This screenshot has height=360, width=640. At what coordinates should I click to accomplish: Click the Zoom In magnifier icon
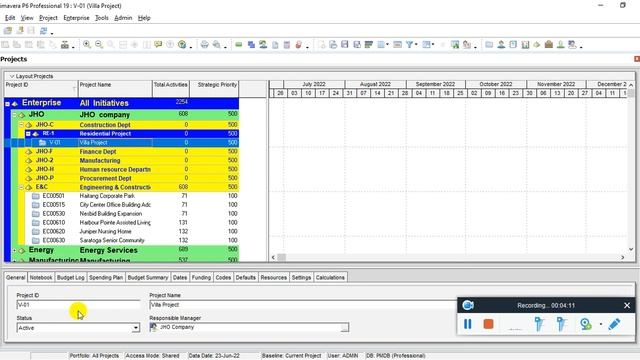(x=87, y=44)
